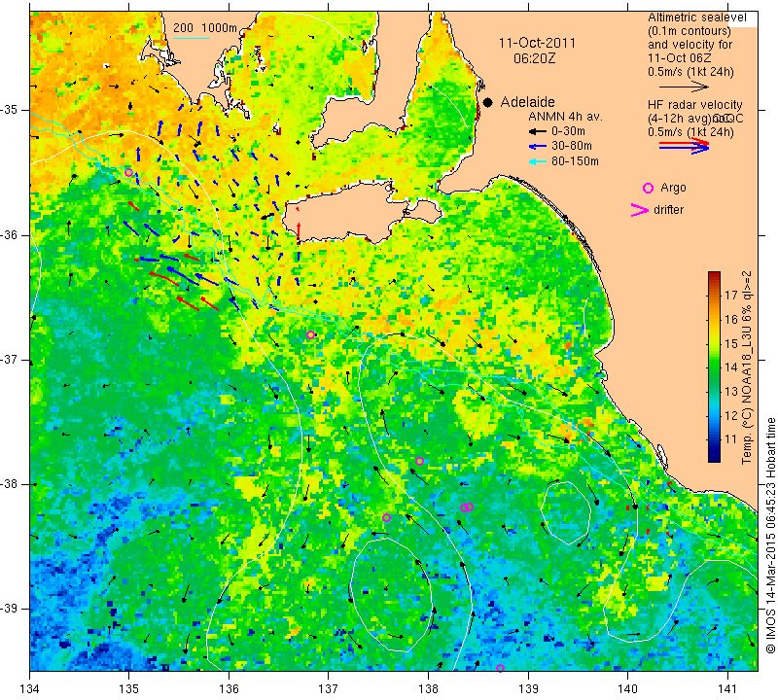Click the longitude axis label 141

[x=727, y=688]
